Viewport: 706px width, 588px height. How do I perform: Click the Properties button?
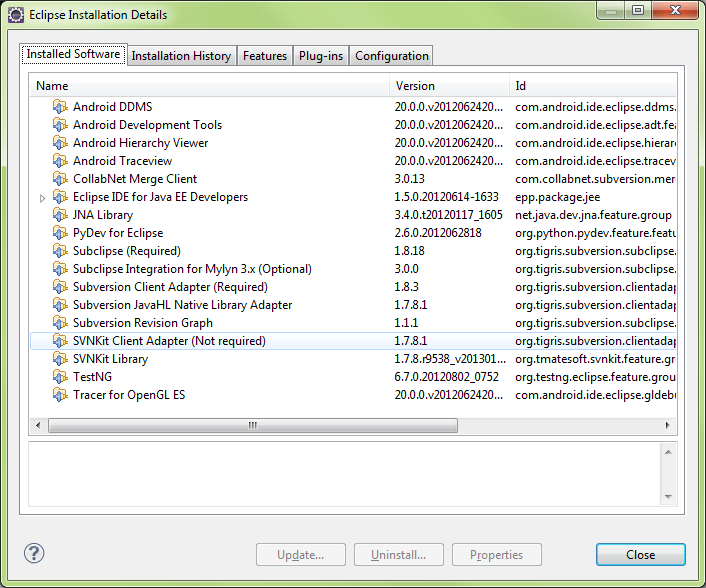[x=497, y=555]
